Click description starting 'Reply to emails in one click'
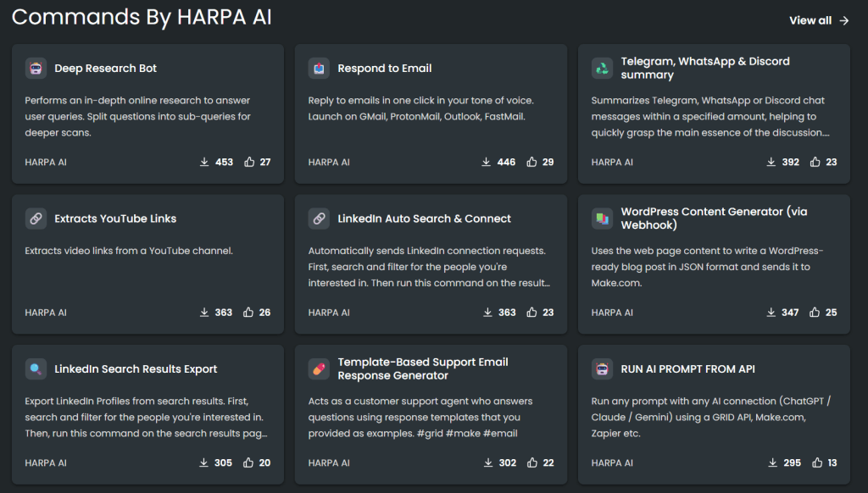Viewport: 868px width, 493px height. pyautogui.click(x=420, y=108)
